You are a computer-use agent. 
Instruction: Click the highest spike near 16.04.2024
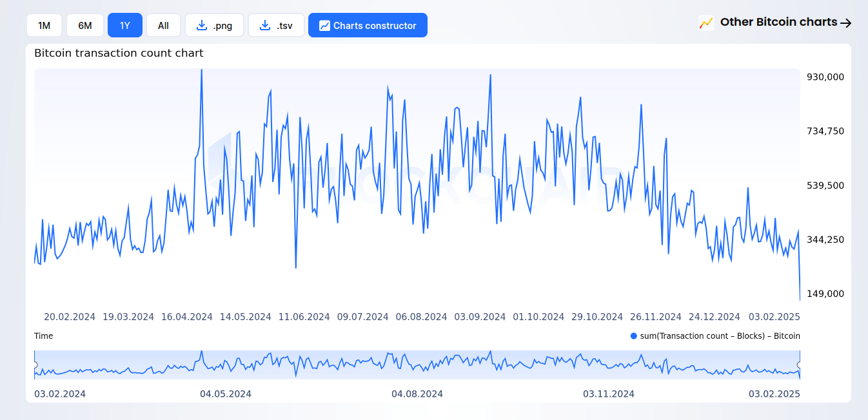click(202, 70)
